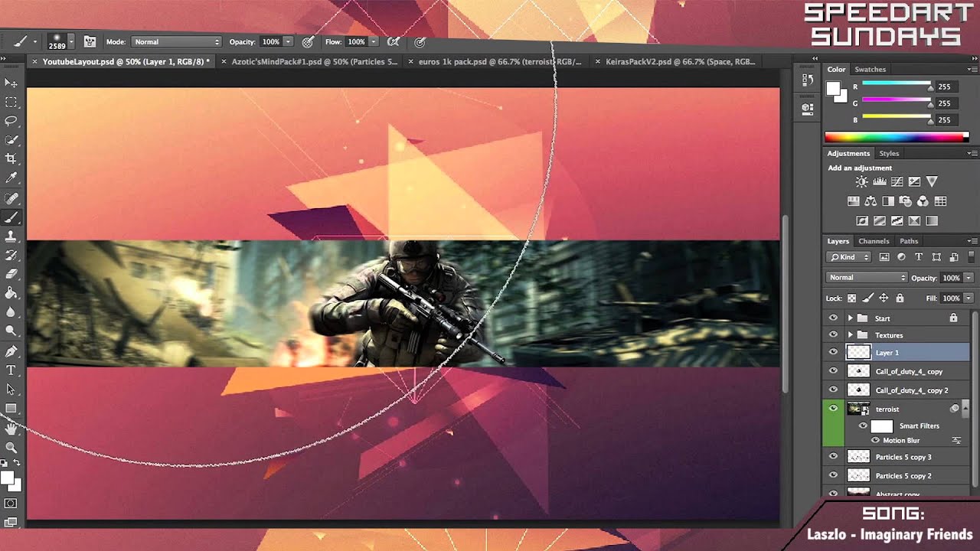The image size is (980, 551).
Task: Hide the Start group layer
Action: coord(833,318)
